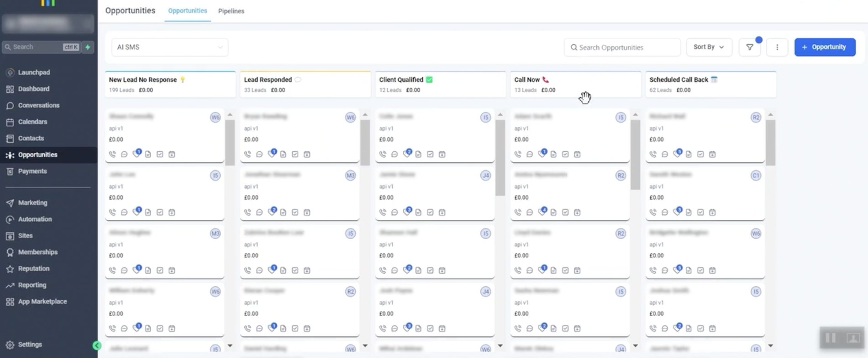
Task: Open the opportunities filter funnel icon
Action: coord(749,47)
